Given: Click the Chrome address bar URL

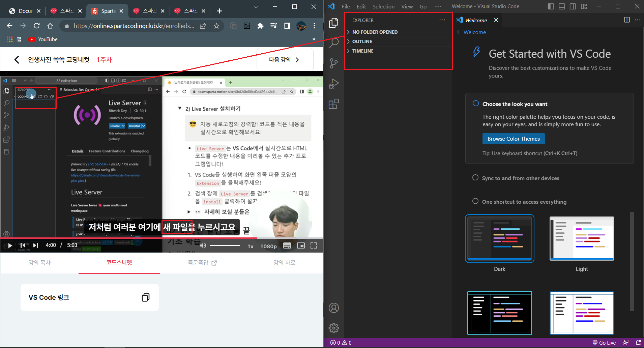Looking at the screenshot, I should [x=134, y=26].
